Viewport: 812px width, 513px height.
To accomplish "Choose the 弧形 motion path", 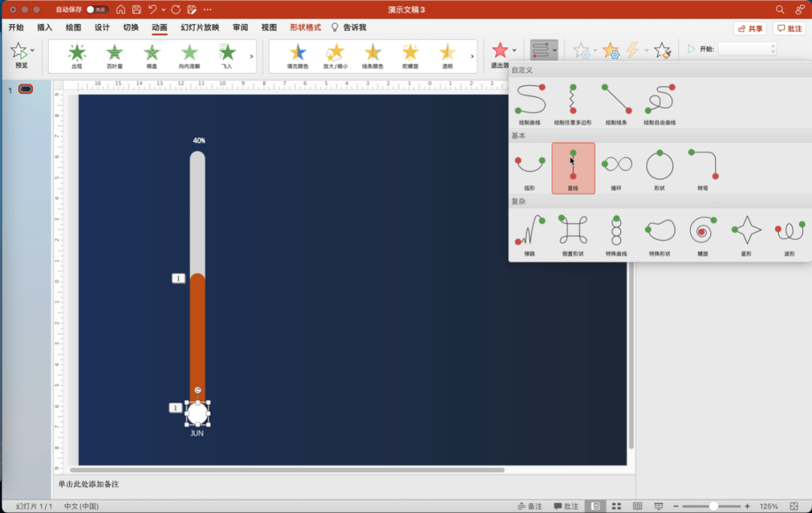I will (530, 169).
